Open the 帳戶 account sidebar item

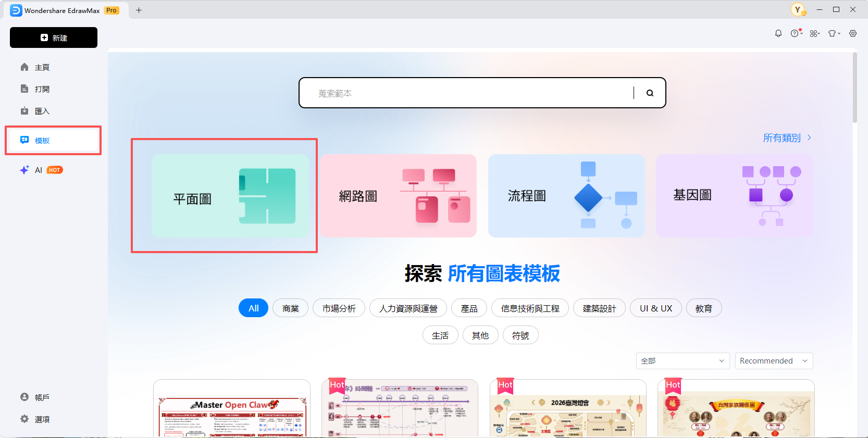(x=54, y=397)
